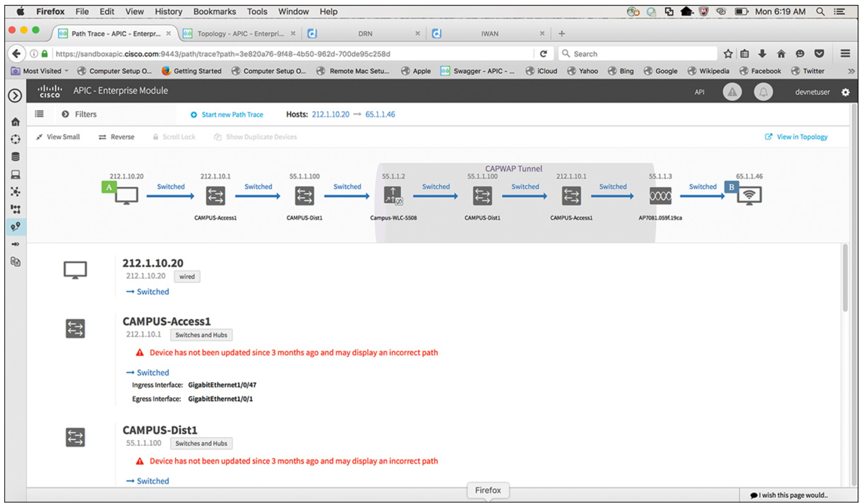
Task: Open the warning alerts triangle icon
Action: [x=732, y=92]
